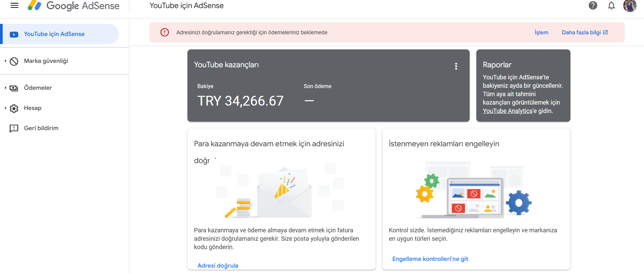
Task: Open the help question mark icon
Action: (593, 5)
